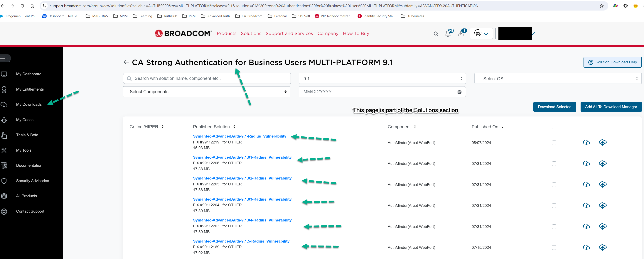
Task: Click the solution name search field
Action: [207, 79]
